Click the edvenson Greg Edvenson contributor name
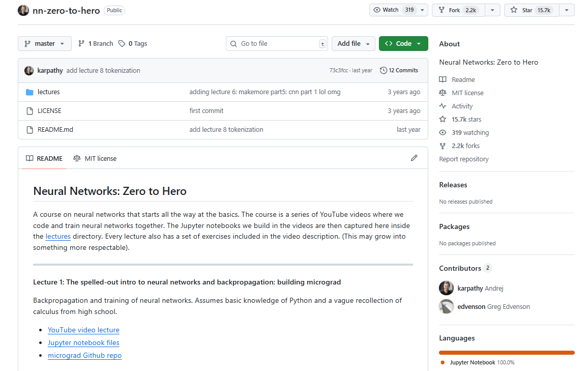The width and height of the screenshot is (588, 371). (493, 306)
